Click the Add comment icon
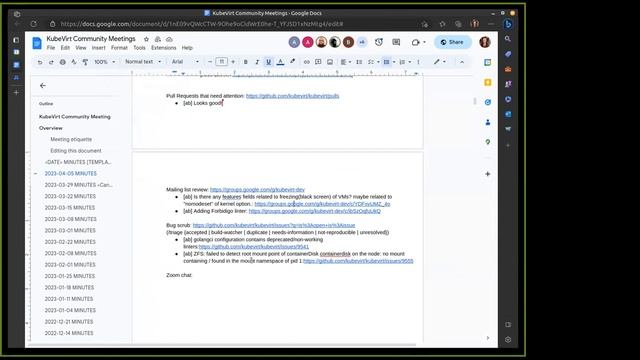The image size is (640, 360). pos(318,62)
